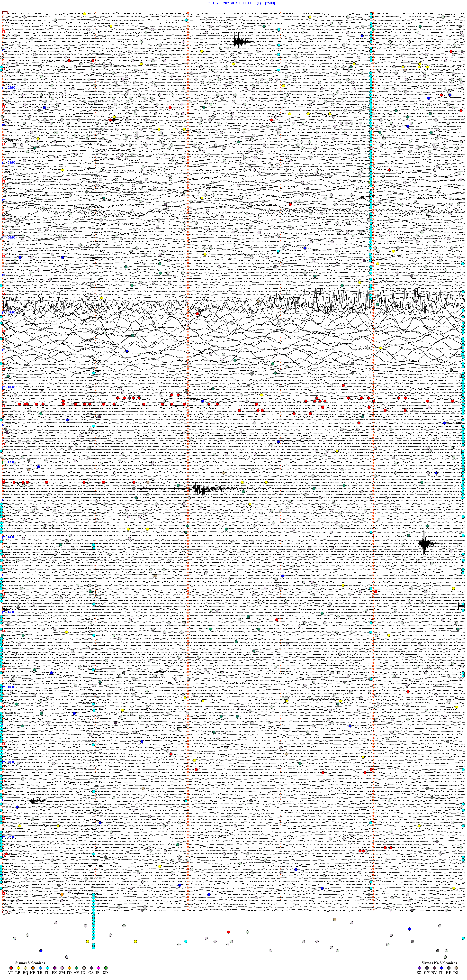Select the light gray IC legend marker
The width and height of the screenshot is (467, 980).
[84, 968]
